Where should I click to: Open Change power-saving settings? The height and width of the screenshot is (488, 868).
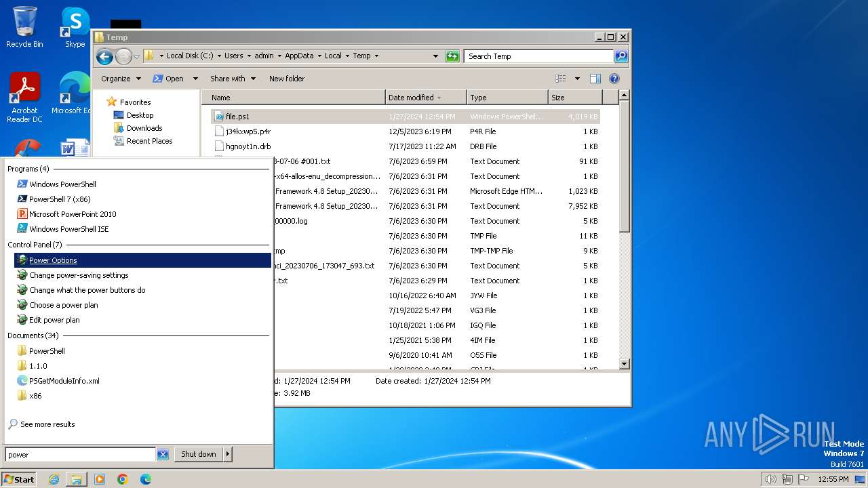click(79, 275)
